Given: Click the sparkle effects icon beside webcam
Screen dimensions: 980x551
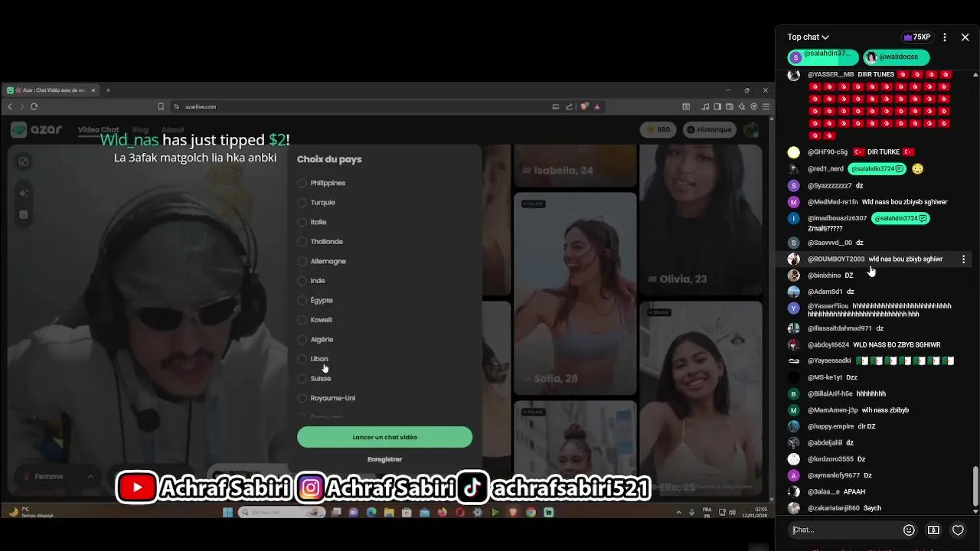Looking at the screenshot, I should coord(24,194).
